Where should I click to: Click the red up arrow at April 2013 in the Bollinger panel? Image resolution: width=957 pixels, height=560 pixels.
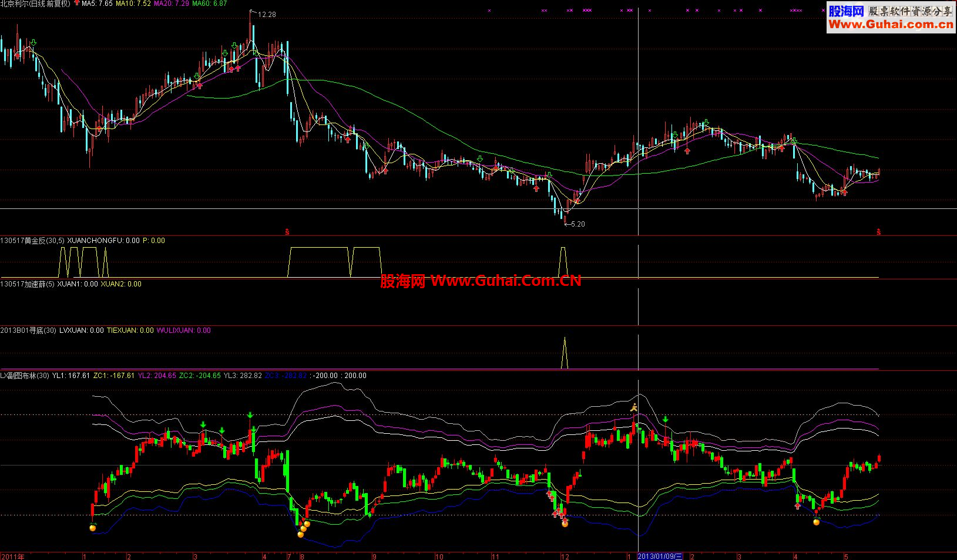tap(797, 505)
